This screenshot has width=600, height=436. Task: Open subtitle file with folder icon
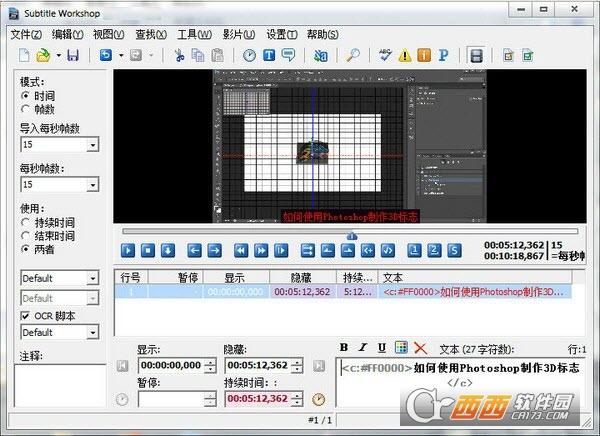[43, 56]
